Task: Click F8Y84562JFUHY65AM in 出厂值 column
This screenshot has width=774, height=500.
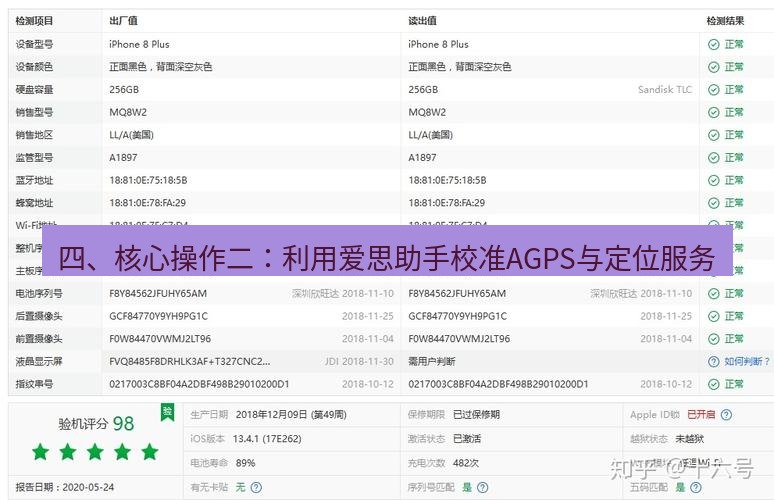Action: click(x=158, y=294)
